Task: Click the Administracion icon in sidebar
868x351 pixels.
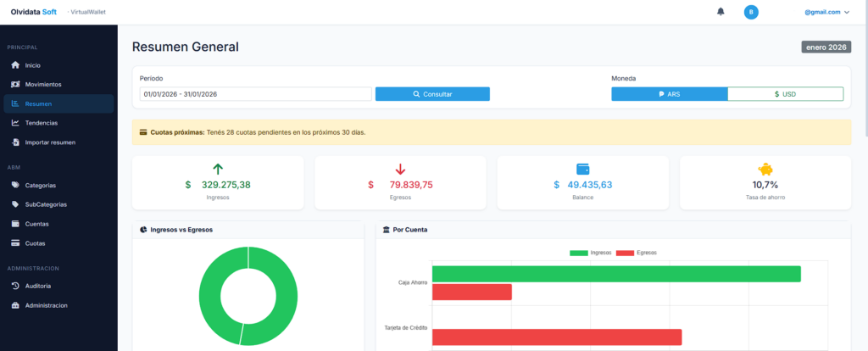Action: click(x=14, y=305)
